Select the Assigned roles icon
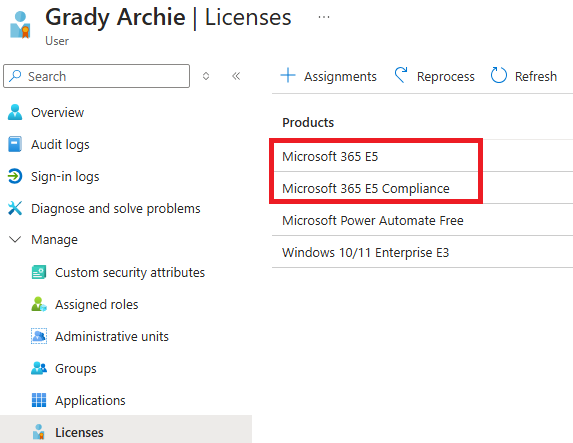573x443 pixels. [x=39, y=304]
